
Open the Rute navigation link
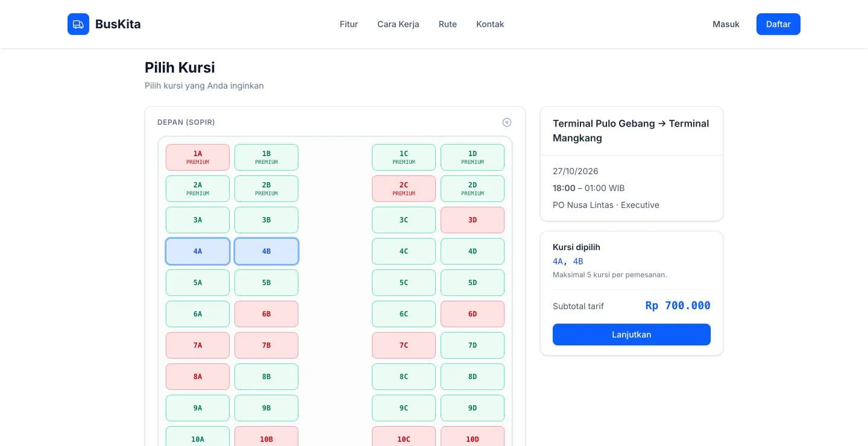tap(448, 24)
